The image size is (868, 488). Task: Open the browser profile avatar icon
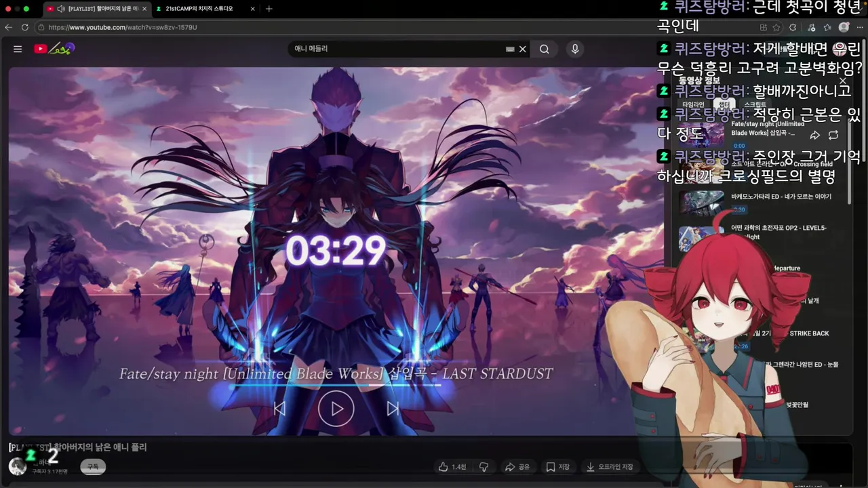pos(844,27)
